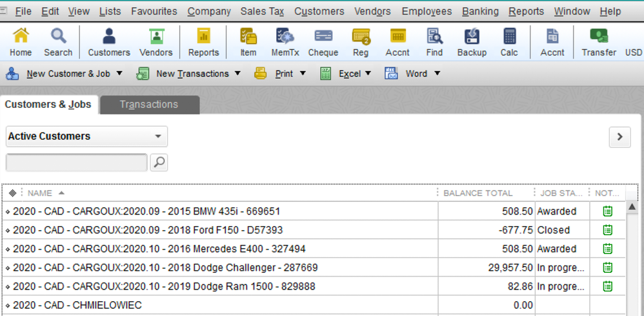Open the Reg register icon

point(361,42)
